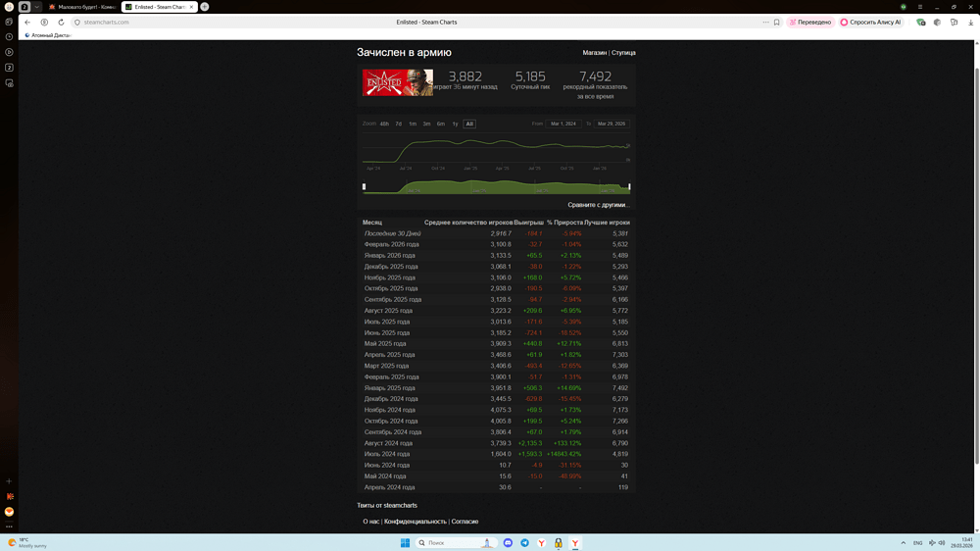Open the browser downloads icon
Screen dimensions: 980x551
tap(971, 22)
